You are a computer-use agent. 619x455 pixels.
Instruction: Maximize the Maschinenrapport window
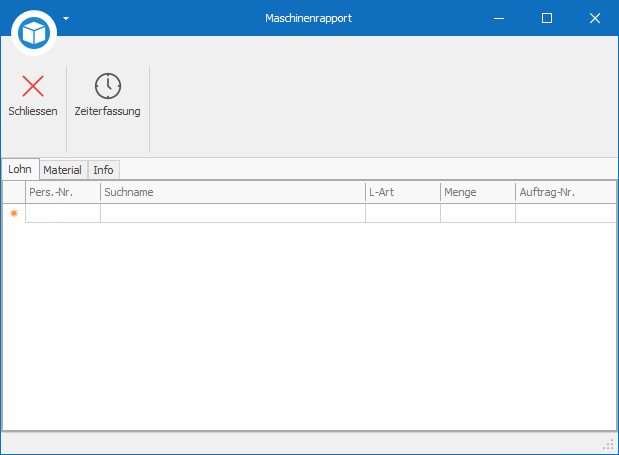click(547, 18)
